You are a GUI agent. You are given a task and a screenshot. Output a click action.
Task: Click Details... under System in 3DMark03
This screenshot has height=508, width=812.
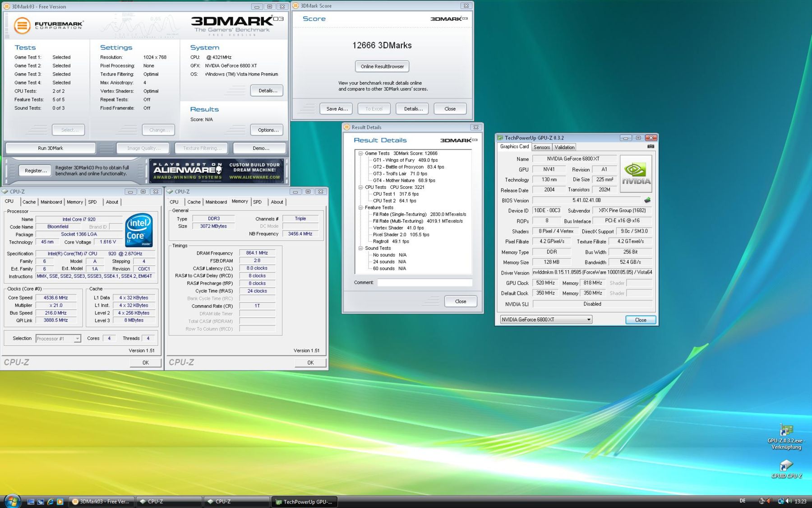point(268,91)
